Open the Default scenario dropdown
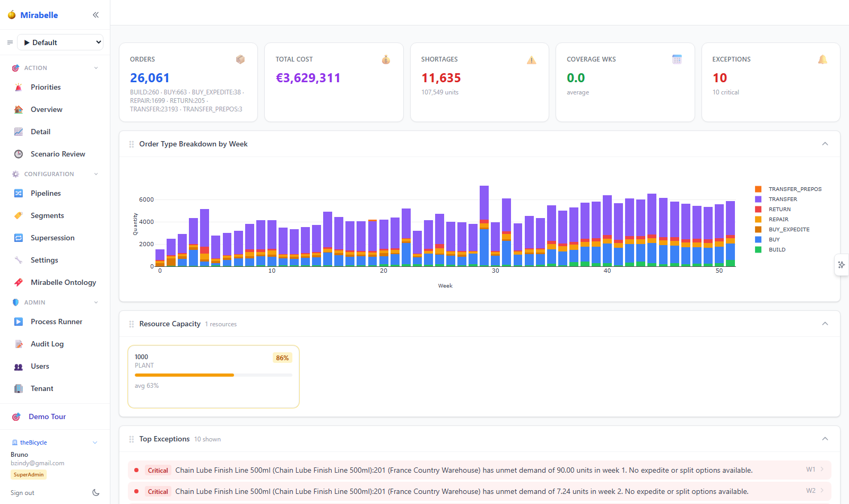Viewport: 849px width, 504px height. point(60,42)
